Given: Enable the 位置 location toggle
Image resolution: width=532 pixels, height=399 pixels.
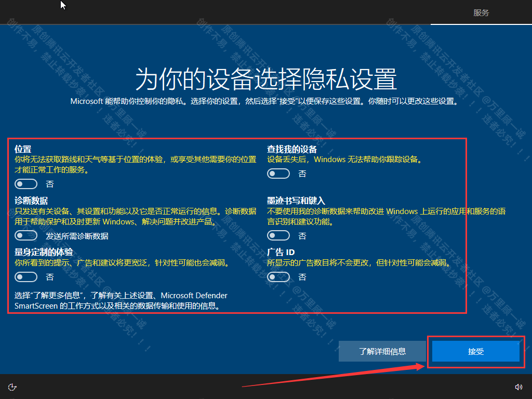Looking at the screenshot, I should [x=26, y=183].
